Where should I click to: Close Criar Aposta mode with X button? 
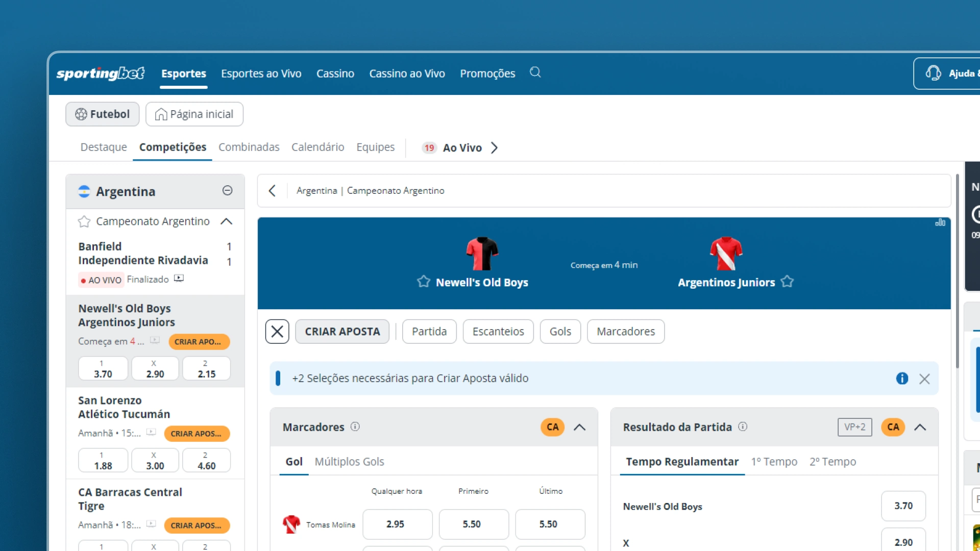pos(277,332)
